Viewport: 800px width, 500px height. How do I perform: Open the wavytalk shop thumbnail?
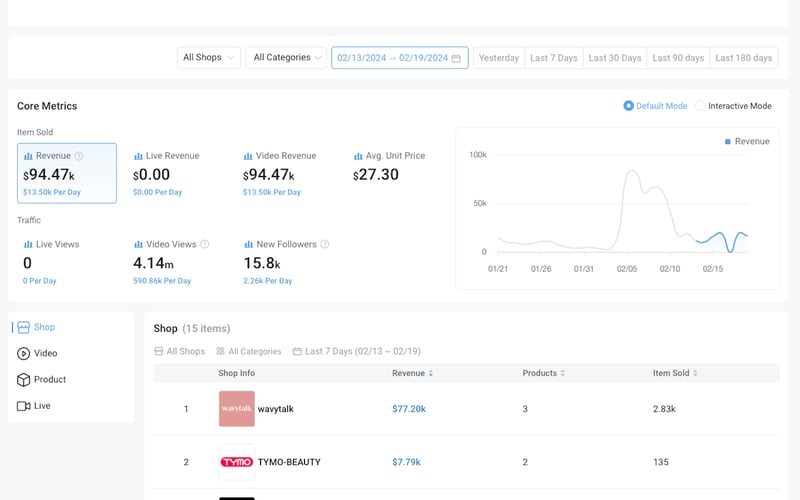click(x=237, y=409)
